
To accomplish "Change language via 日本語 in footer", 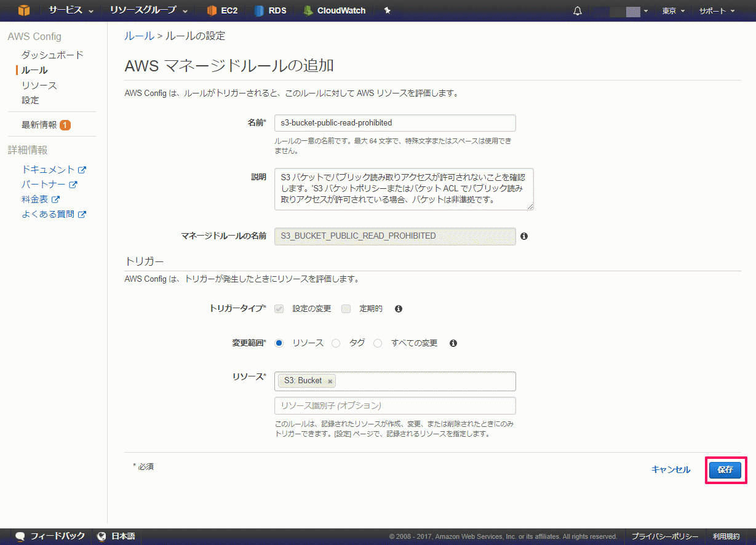I will [x=116, y=536].
